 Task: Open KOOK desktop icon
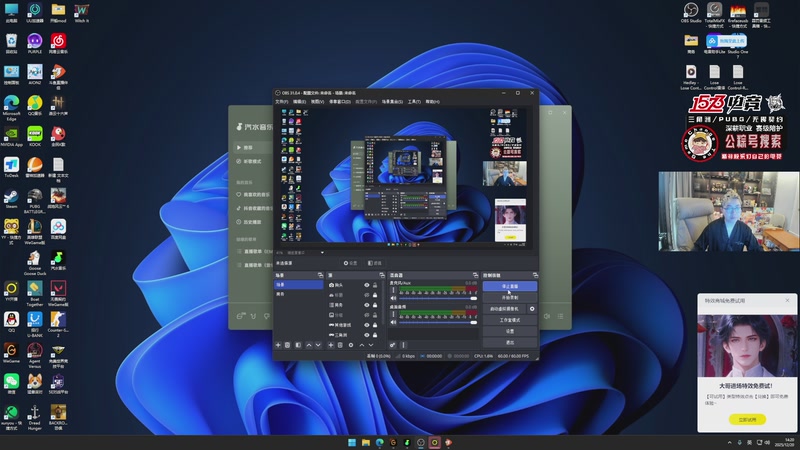click(35, 137)
